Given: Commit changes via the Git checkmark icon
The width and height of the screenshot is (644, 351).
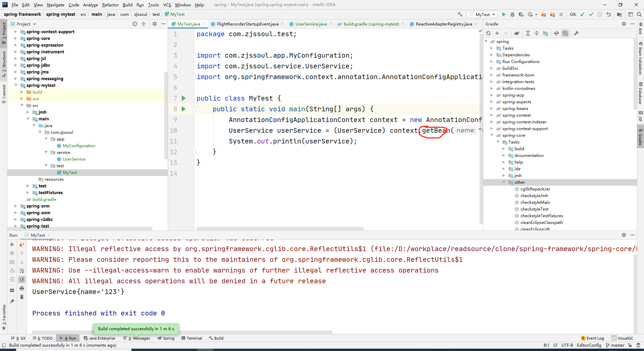Looking at the screenshot, I should pyautogui.click(x=591, y=14).
